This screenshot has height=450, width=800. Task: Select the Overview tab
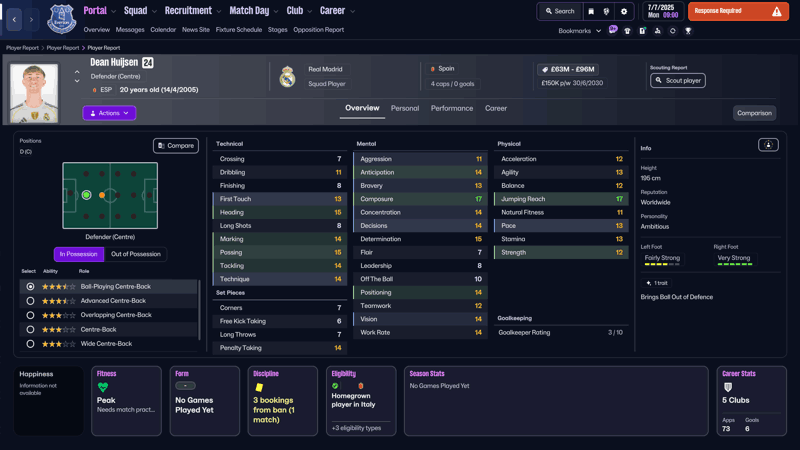(x=362, y=108)
